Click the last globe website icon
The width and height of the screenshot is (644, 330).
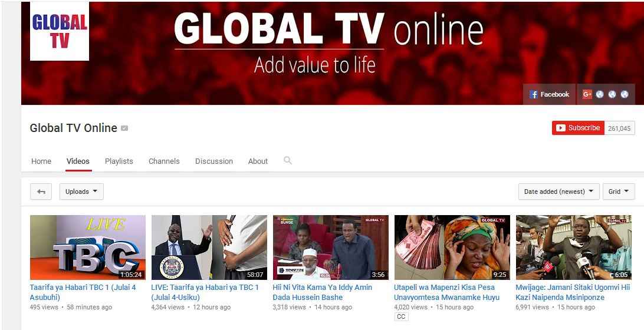click(x=625, y=94)
